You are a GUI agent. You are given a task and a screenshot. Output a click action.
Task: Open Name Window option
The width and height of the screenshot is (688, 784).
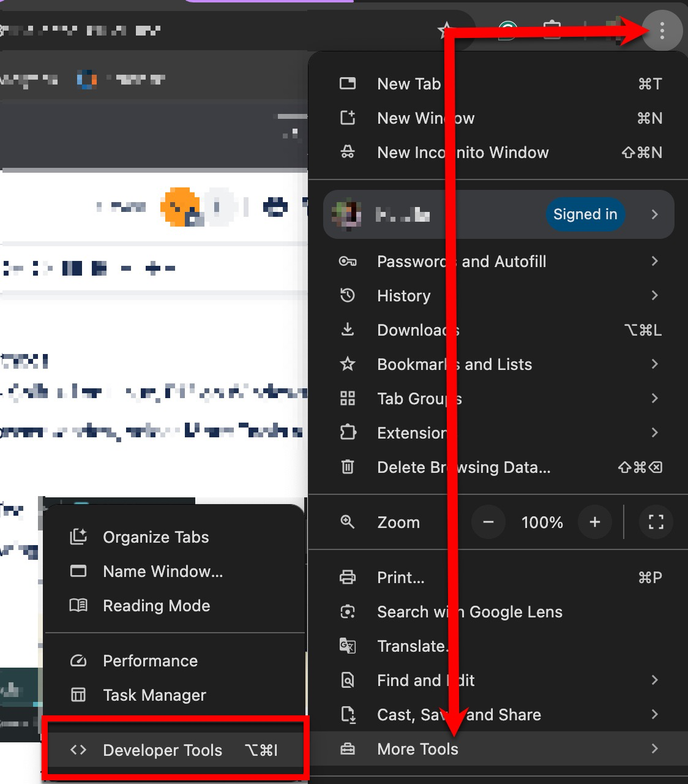click(162, 571)
